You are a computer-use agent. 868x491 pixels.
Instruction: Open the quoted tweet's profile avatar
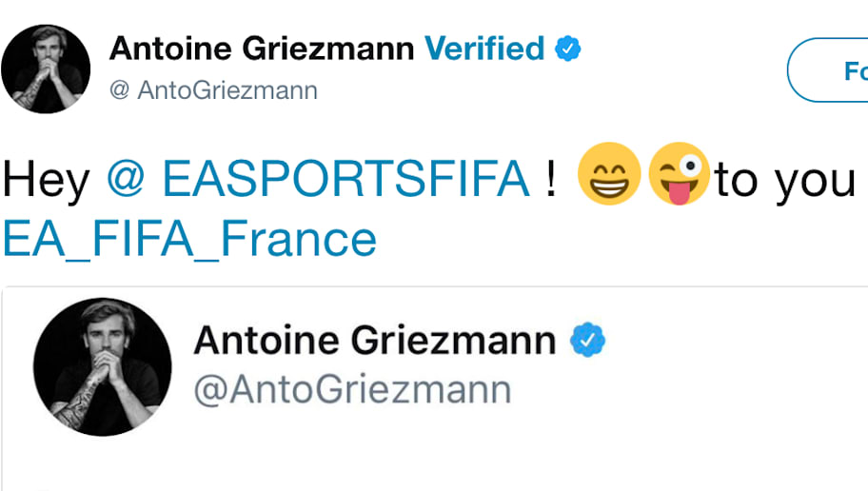pyautogui.click(x=103, y=367)
